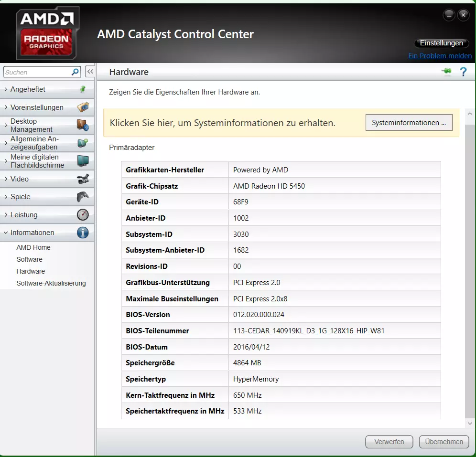
Task: Select the Geräte-ID value 68F9
Action: pos(241,202)
